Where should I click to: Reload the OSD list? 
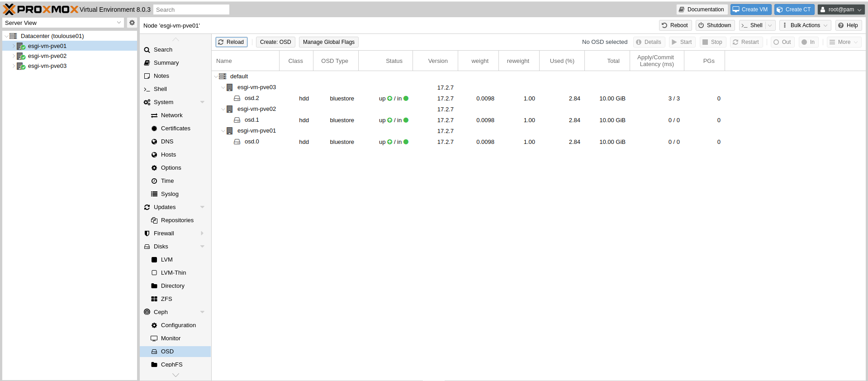(x=231, y=42)
